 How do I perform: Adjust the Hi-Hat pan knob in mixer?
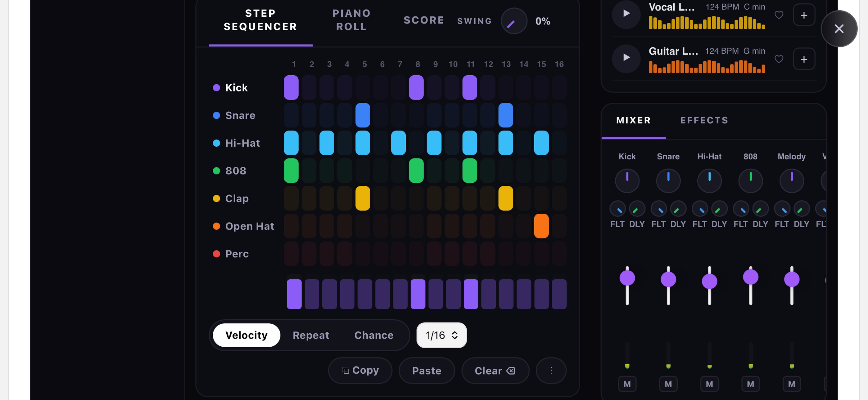pyautogui.click(x=709, y=180)
